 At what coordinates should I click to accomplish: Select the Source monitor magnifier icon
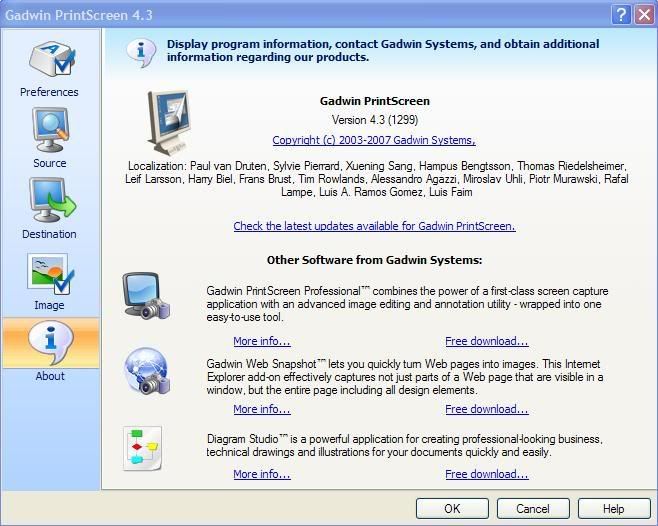(x=50, y=129)
